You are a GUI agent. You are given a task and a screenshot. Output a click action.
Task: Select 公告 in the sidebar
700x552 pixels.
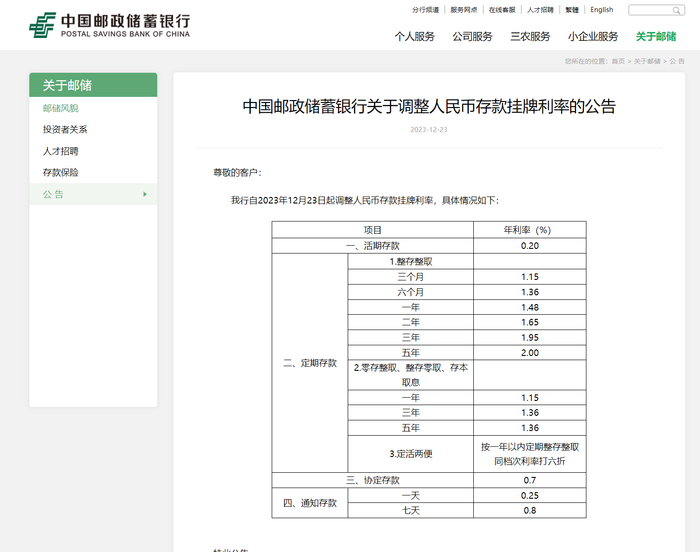click(x=93, y=194)
